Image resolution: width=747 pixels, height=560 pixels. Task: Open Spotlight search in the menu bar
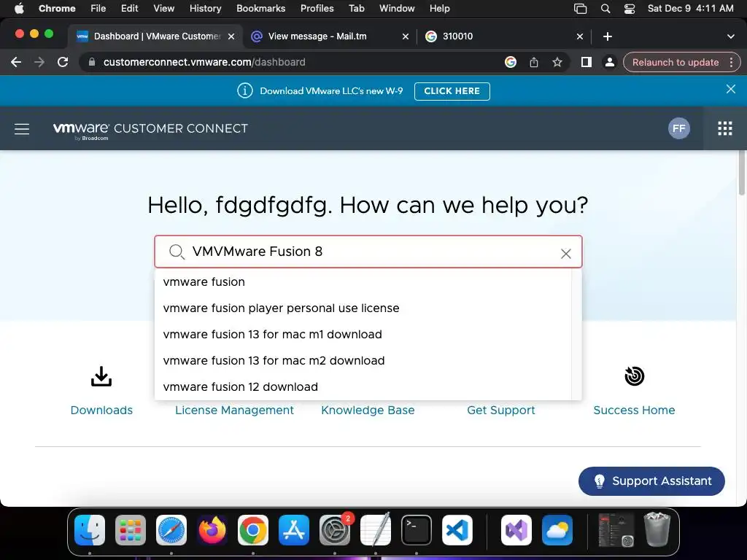pyautogui.click(x=605, y=9)
